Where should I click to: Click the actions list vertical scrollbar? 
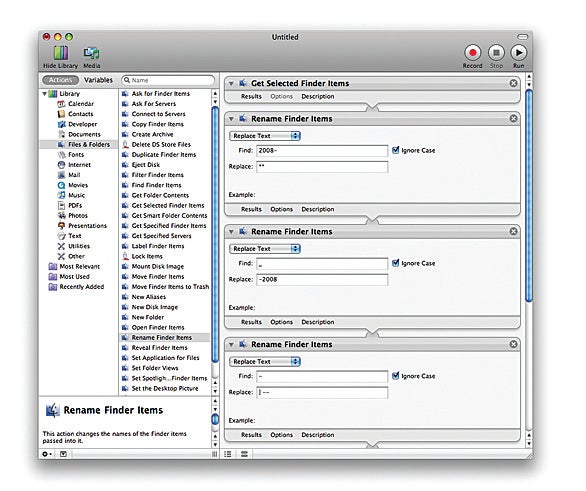pos(215,234)
